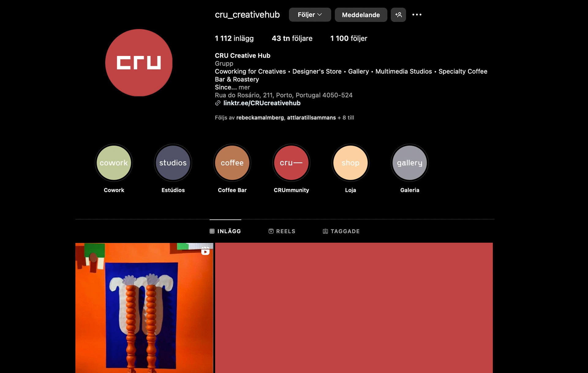Click the CRUmmunity highlight label
588x373 pixels.
(291, 190)
